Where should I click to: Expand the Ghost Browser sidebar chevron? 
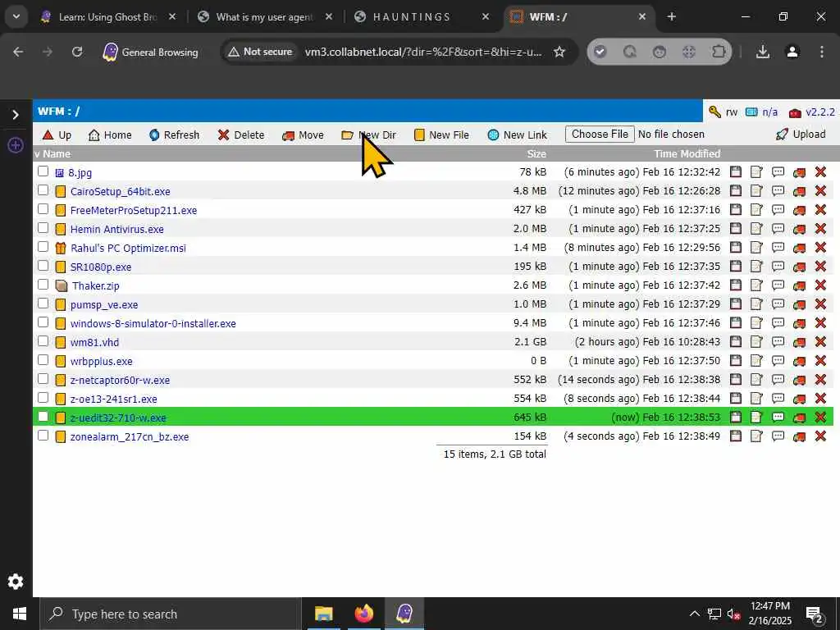pos(16,115)
